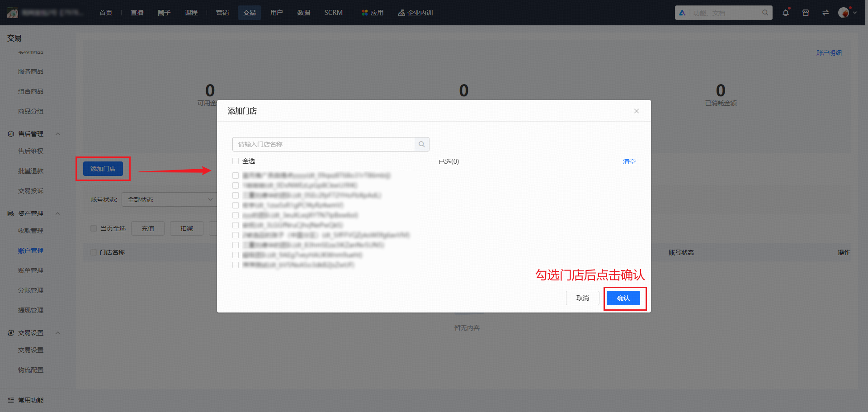This screenshot has height=412, width=868.
Task: Select 账单管理 in sidebar
Action: (31, 270)
